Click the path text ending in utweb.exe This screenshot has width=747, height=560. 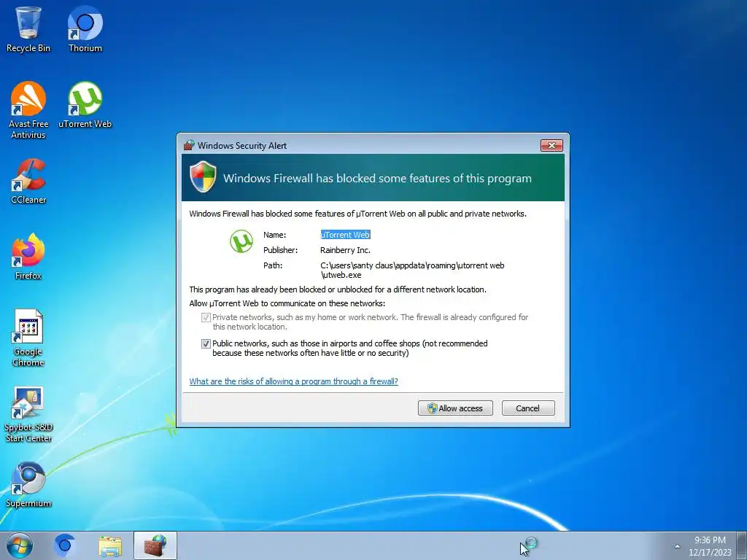(x=412, y=270)
